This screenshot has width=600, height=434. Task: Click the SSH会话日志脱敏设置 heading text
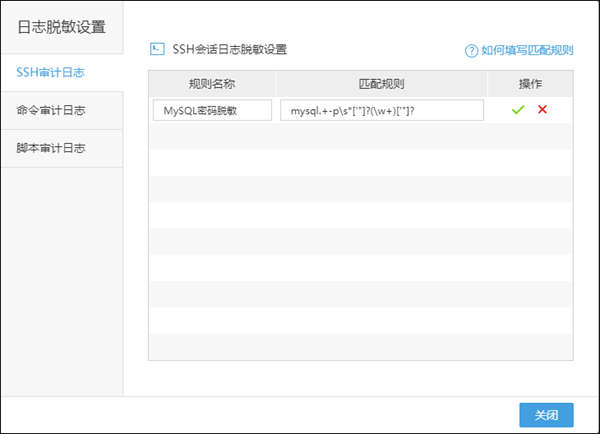[229, 48]
